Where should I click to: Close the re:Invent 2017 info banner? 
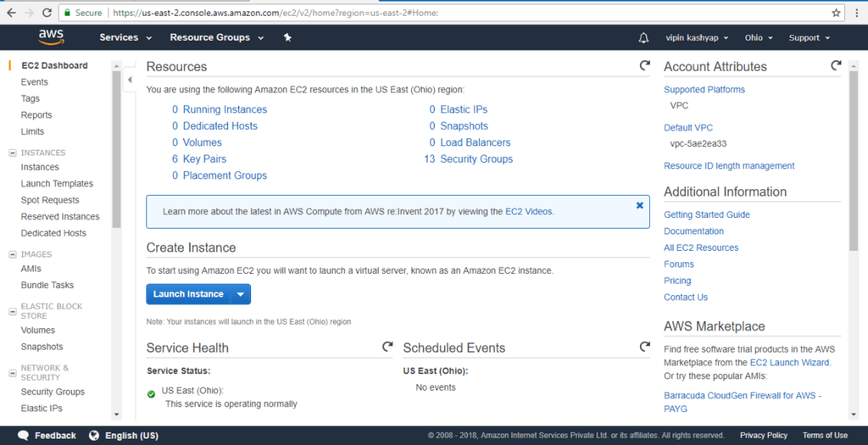pos(639,205)
